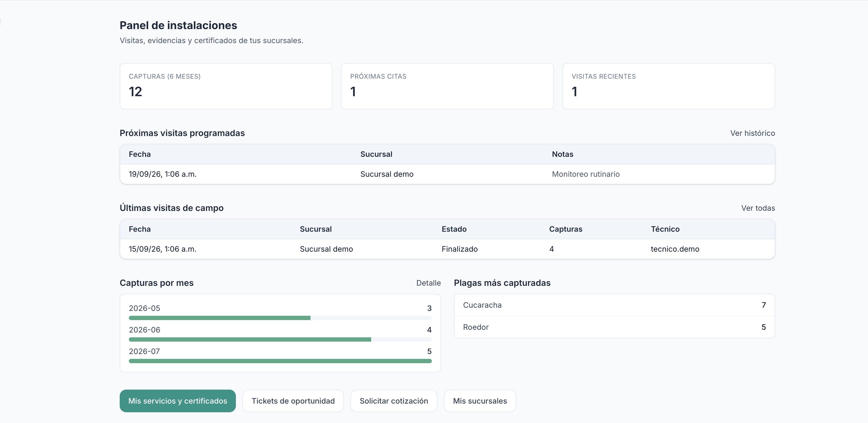Click the Panel de instalaciones heading
Viewport: 868px width, 423px height.
[178, 25]
